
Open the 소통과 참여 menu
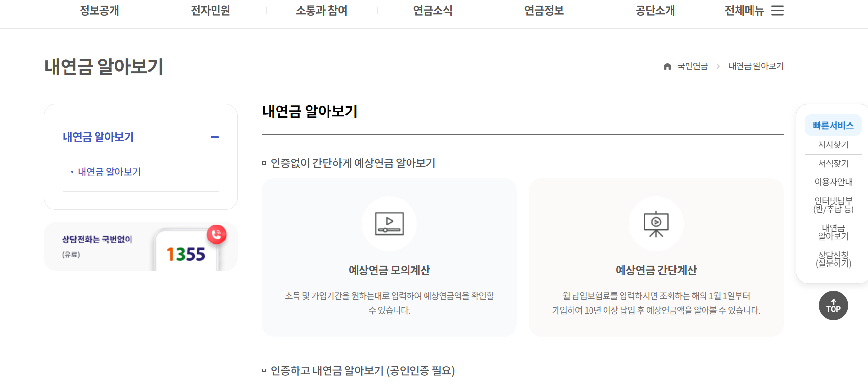point(322,11)
